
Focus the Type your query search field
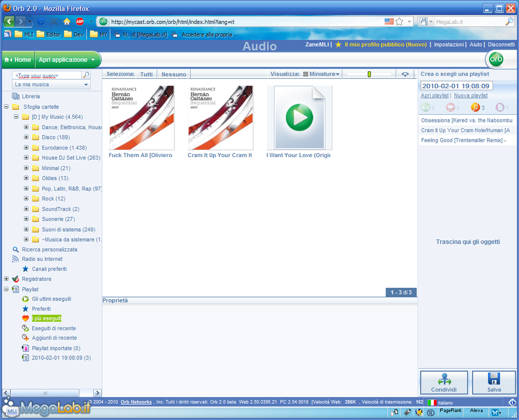(47, 75)
